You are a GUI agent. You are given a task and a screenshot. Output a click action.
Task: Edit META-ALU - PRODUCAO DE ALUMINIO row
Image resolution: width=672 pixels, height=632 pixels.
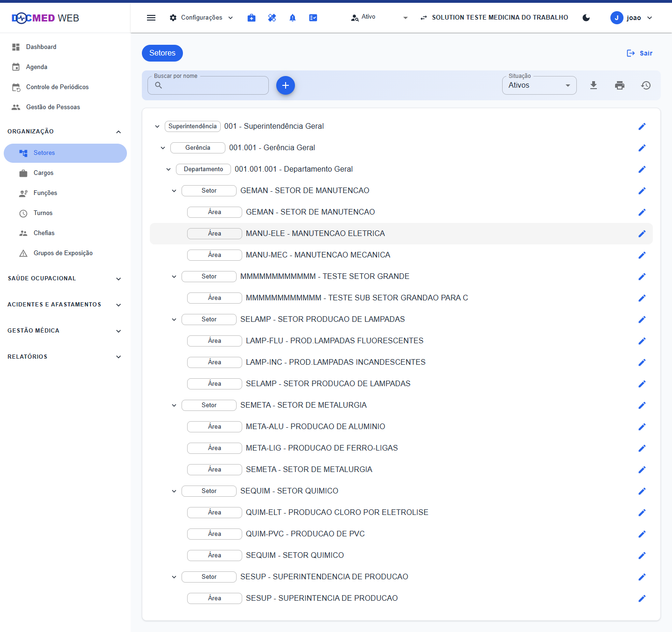click(x=642, y=427)
